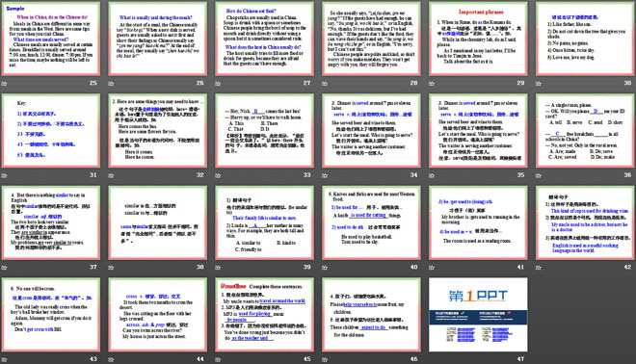Click the star icon beneath slide 44

(x=111, y=359)
